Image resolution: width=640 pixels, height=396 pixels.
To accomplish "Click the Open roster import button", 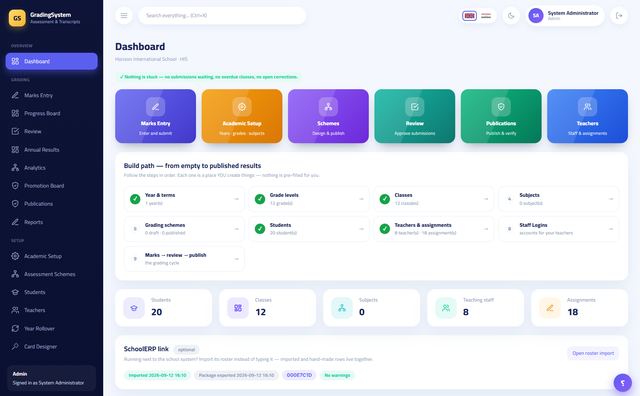I will coord(593,353).
